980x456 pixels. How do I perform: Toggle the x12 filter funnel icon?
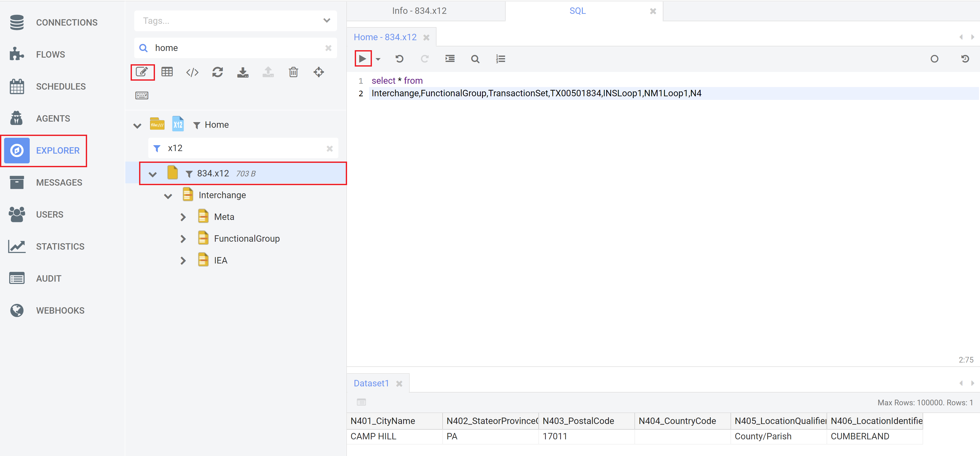(157, 148)
